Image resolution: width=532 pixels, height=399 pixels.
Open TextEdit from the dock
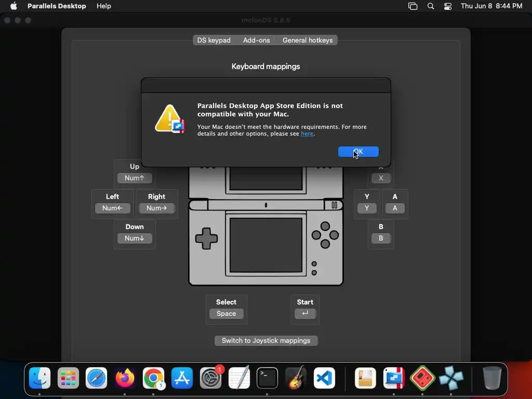[x=239, y=378]
